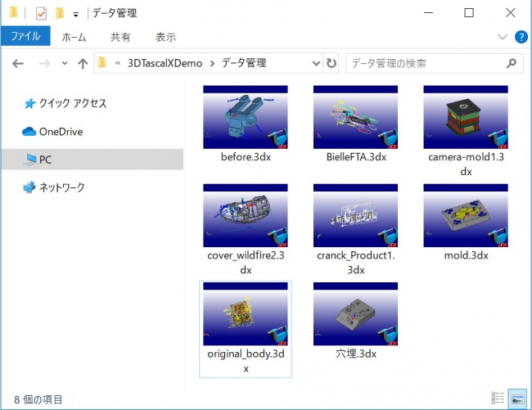Screen dimensions: 532x410
Task: Show hidden path via double chevron
Action: (118, 63)
